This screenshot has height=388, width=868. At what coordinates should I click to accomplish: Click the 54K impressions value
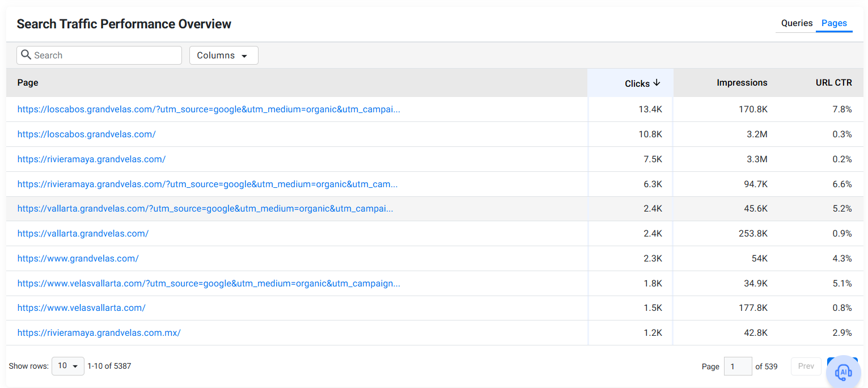tap(759, 259)
